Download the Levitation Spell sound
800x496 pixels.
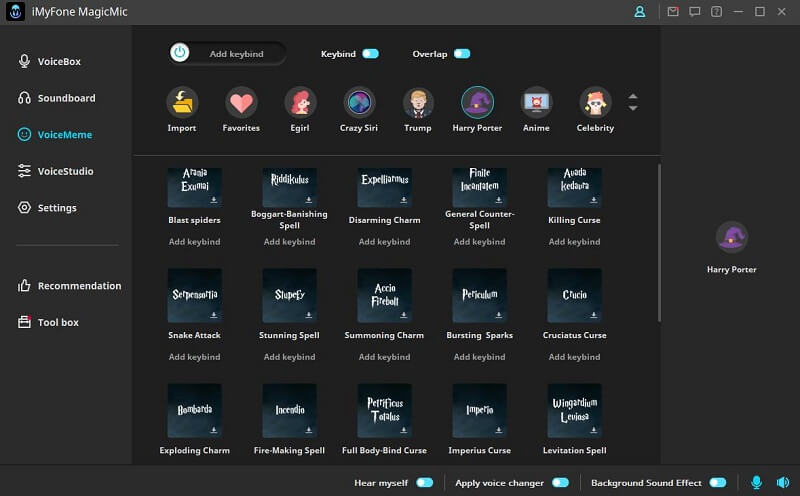click(x=593, y=430)
